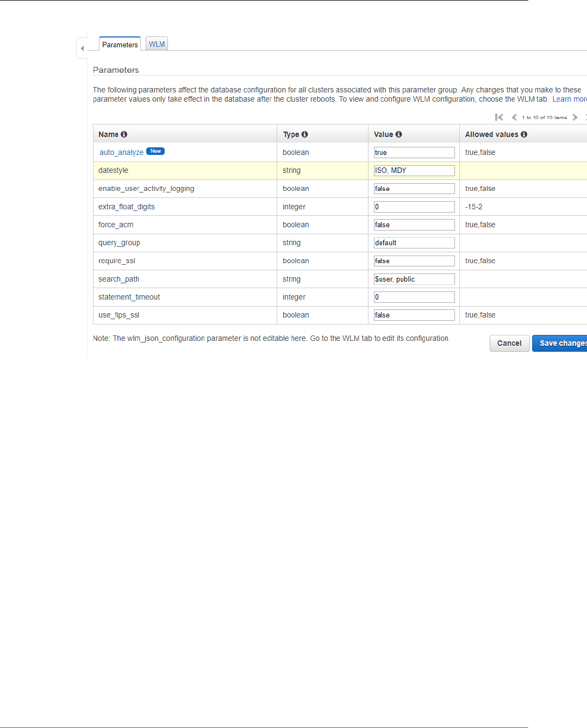Click the Value column header

click(414, 134)
